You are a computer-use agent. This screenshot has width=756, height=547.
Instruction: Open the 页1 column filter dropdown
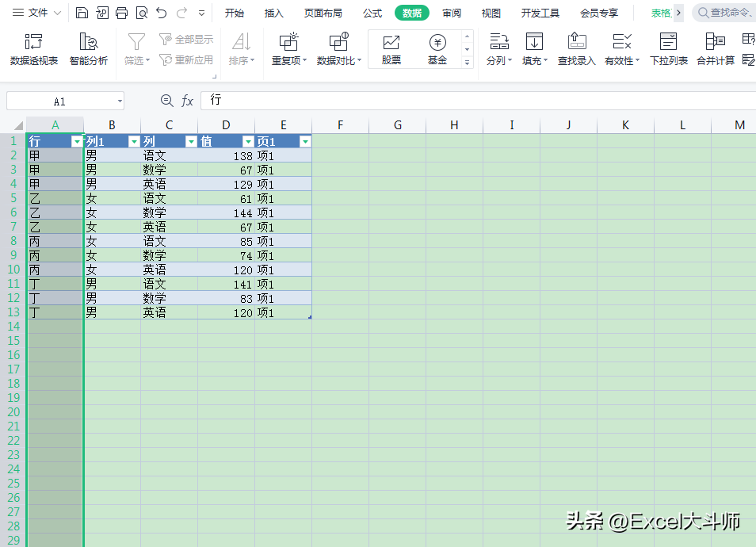coord(305,141)
